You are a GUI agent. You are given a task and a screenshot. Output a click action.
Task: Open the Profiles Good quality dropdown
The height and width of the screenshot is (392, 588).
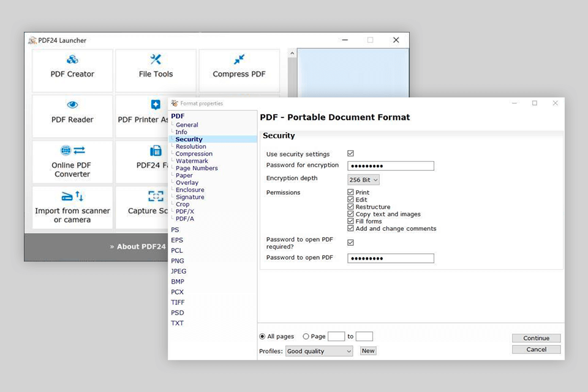click(x=319, y=351)
